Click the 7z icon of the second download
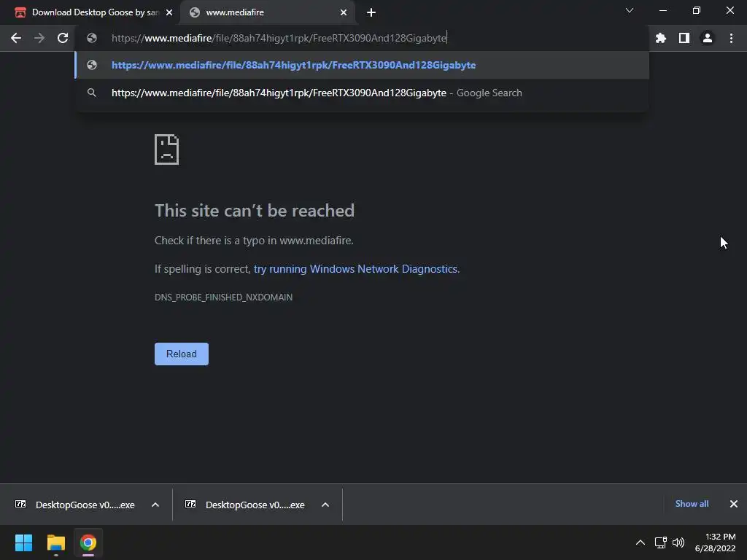The width and height of the screenshot is (747, 560). tap(190, 504)
